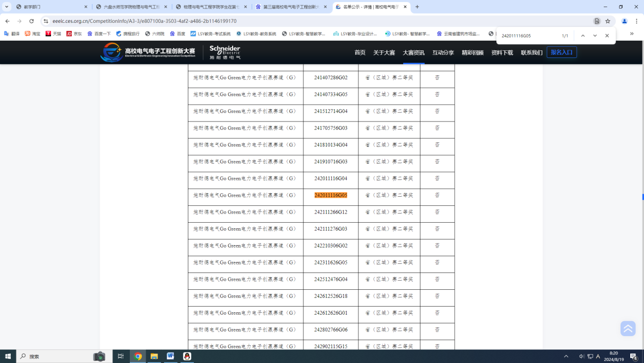Show more bookmarks with the overflow chevron

[x=632, y=34]
